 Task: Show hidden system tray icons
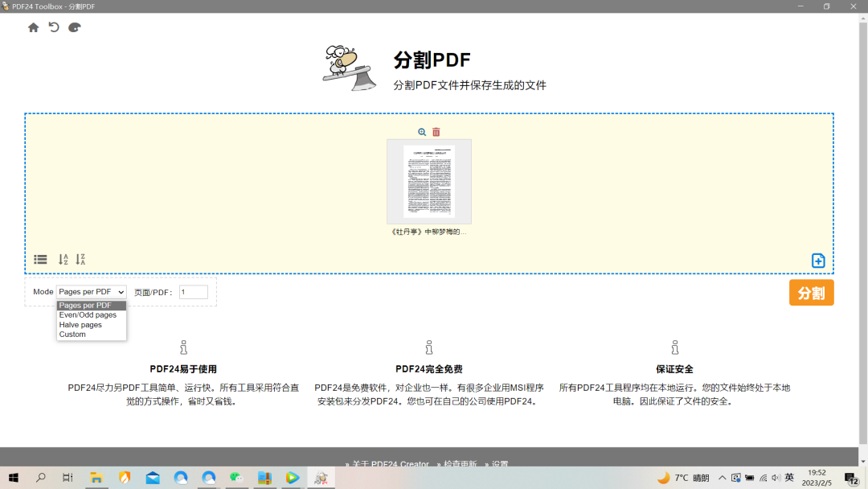(x=722, y=478)
